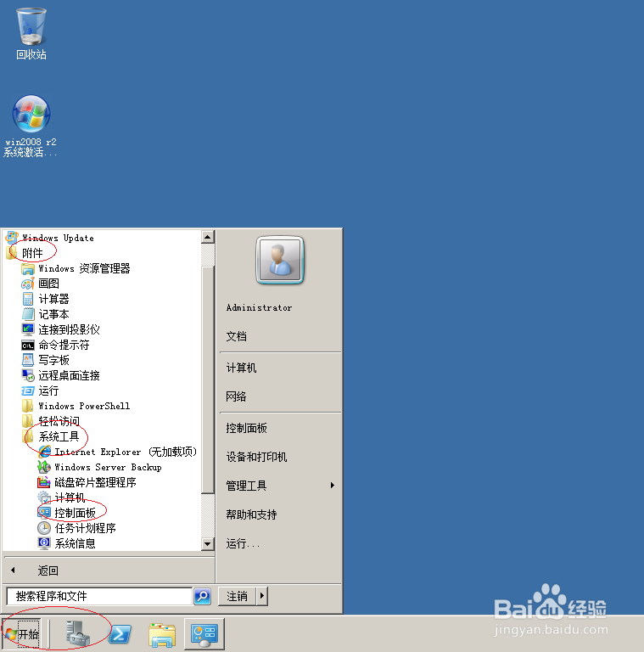Launch 画图 paint program
644x652 pixels.
tap(40, 284)
